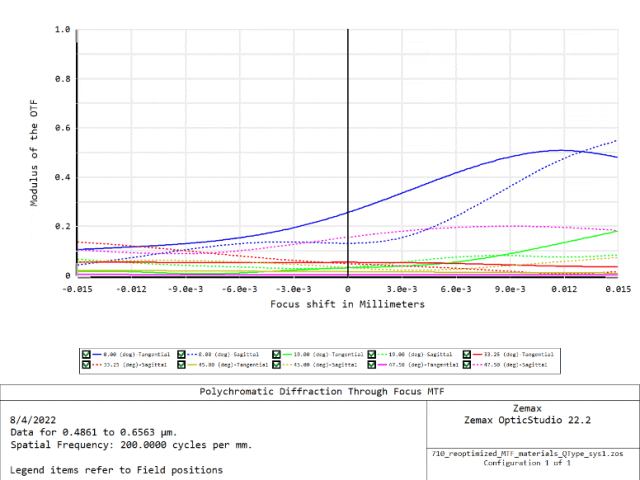Click the 0.012 x-axis tick label

[564, 289]
